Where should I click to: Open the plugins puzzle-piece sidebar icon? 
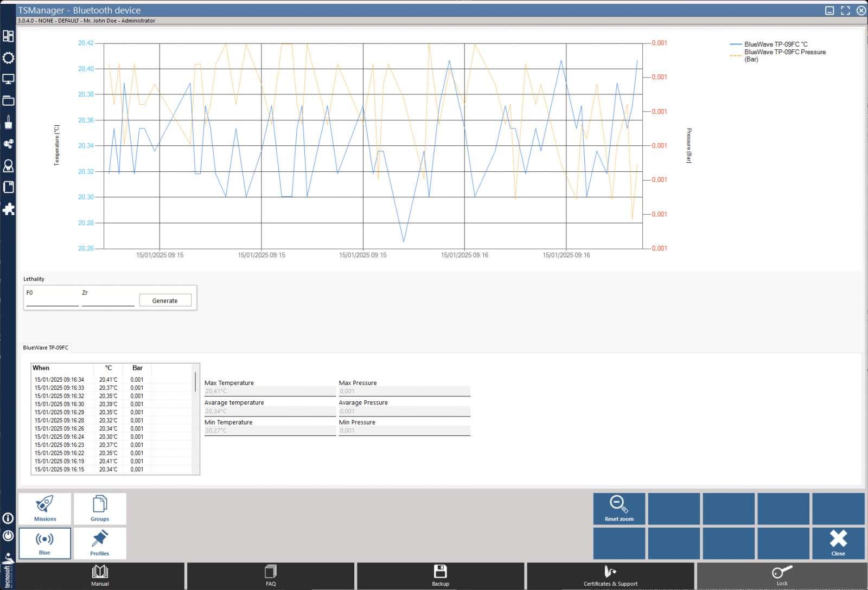(x=8, y=209)
